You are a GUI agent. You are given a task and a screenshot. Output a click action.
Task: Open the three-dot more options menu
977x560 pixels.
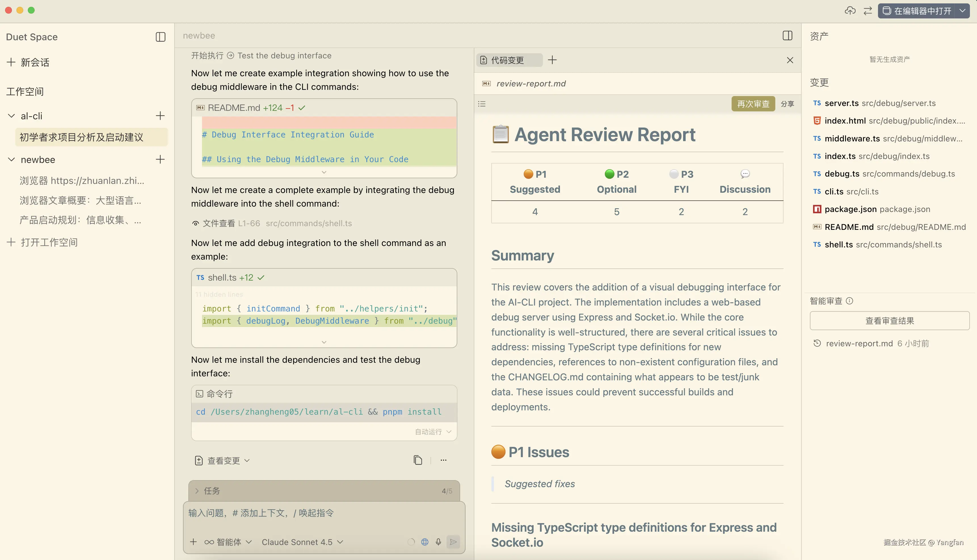(x=443, y=460)
